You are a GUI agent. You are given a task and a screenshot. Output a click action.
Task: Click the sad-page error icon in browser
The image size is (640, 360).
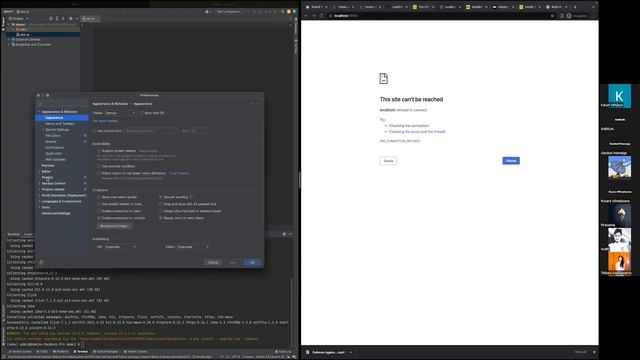384,78
